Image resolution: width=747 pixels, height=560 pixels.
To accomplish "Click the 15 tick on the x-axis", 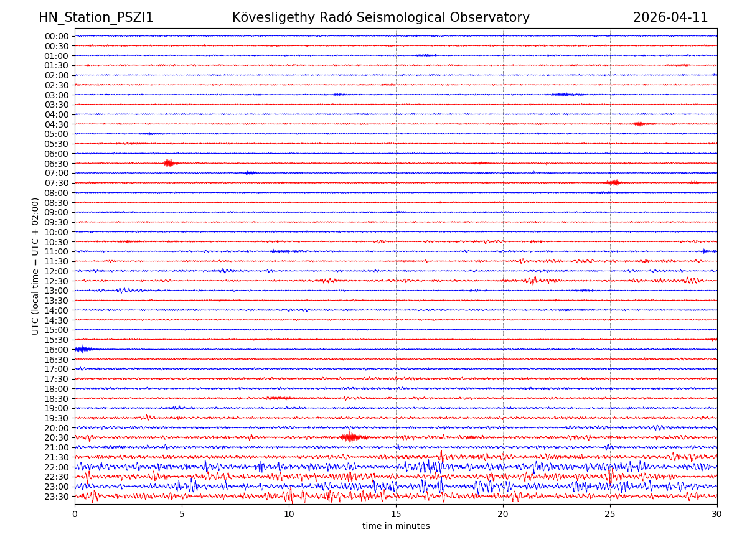I will pyautogui.click(x=396, y=515).
